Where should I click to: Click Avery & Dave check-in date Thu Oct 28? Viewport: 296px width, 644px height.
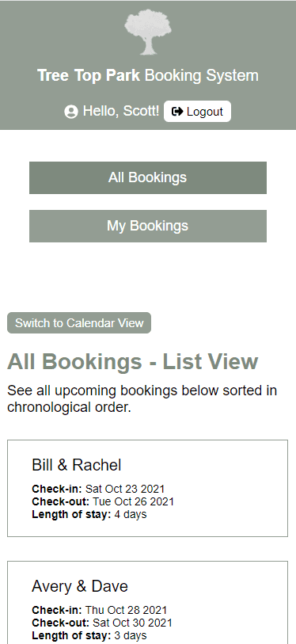[126, 610]
